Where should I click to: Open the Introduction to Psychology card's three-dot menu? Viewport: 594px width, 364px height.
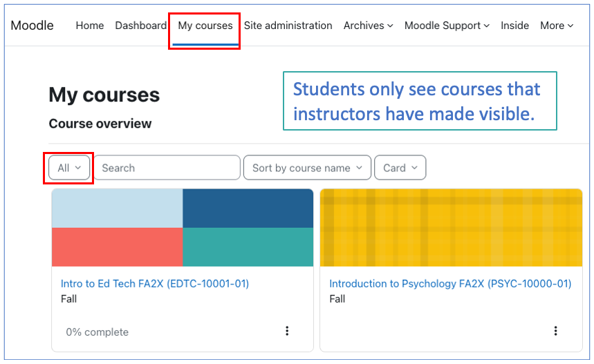click(x=555, y=331)
